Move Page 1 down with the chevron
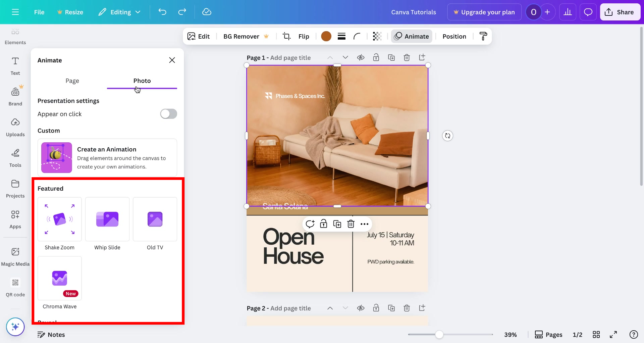 click(345, 57)
